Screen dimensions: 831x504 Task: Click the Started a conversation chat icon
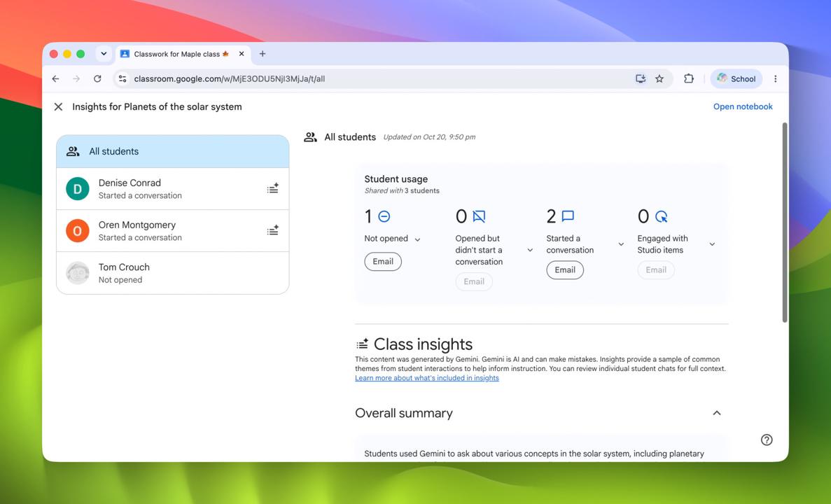tap(568, 216)
